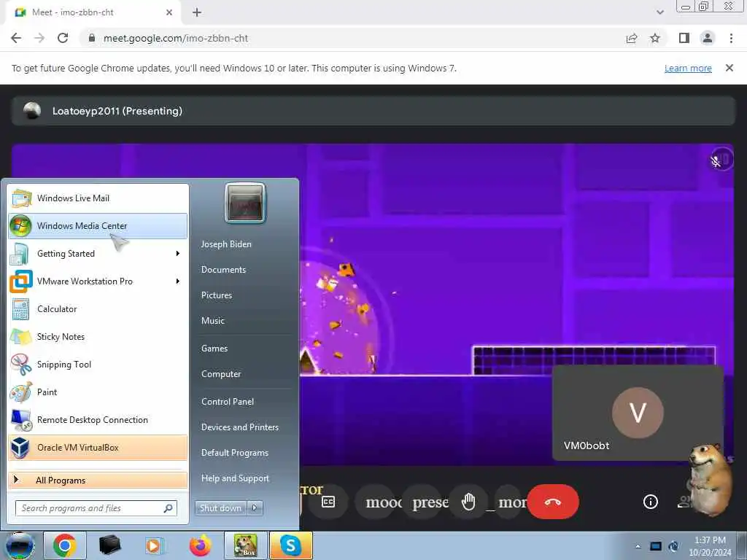The width and height of the screenshot is (747, 560).
Task: Open Joseph Biden user folder
Action: [x=226, y=244]
